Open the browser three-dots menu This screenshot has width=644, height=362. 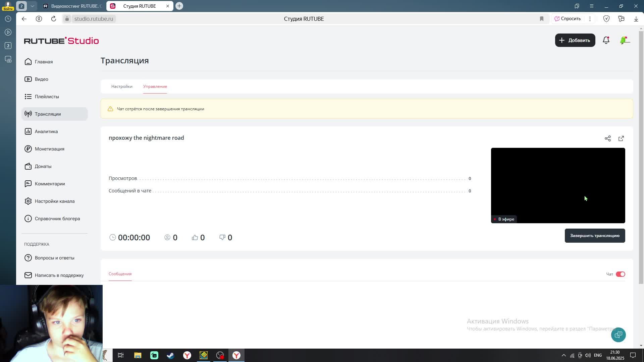click(590, 19)
